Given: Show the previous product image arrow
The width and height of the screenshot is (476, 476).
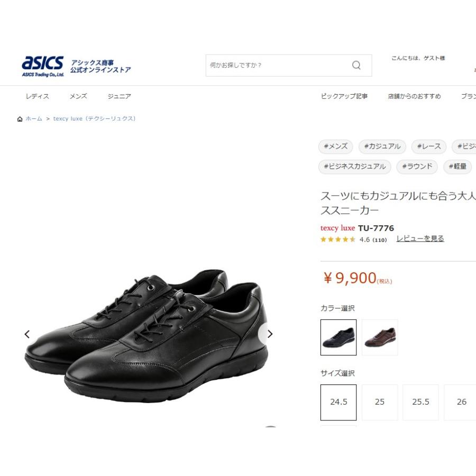Looking at the screenshot, I should (27, 334).
